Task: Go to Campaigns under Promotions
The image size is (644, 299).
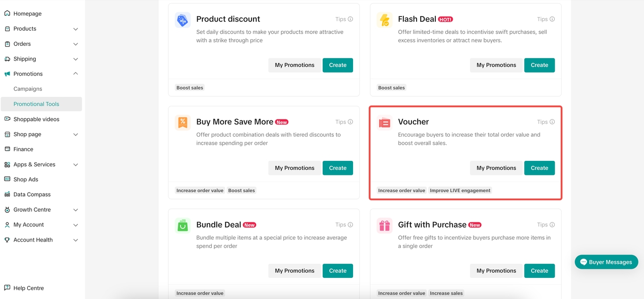Action: coord(28,89)
